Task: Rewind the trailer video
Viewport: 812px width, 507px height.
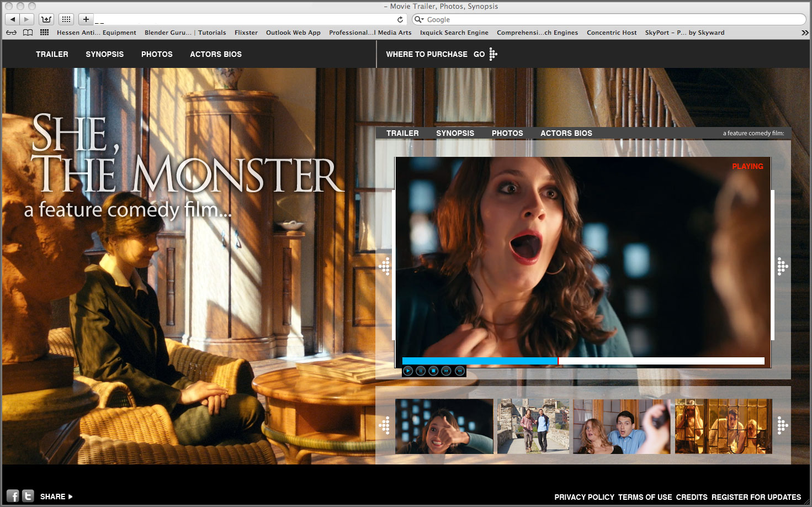Action: [x=459, y=371]
